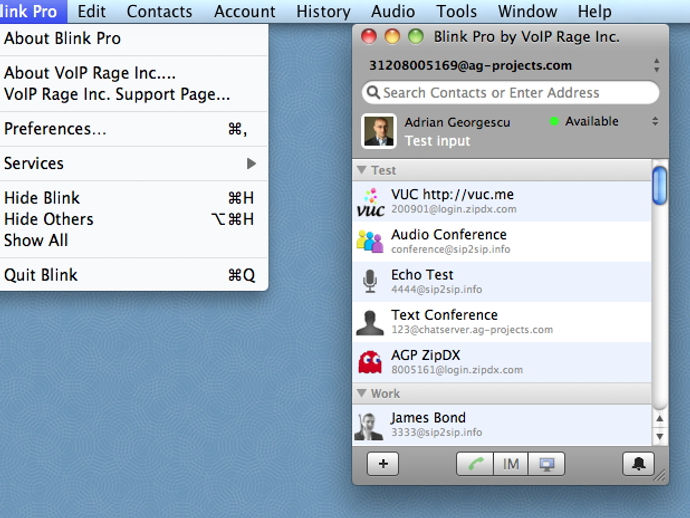Minimize Blink Pro with the yellow button
690x518 pixels.
392,36
